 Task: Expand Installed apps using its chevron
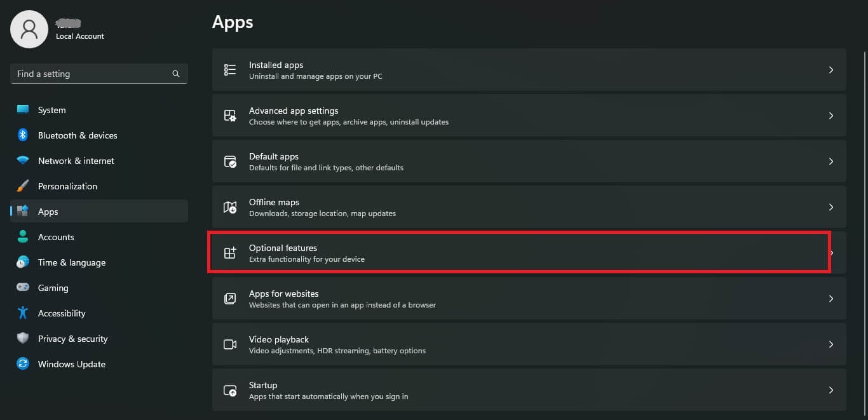coord(831,70)
